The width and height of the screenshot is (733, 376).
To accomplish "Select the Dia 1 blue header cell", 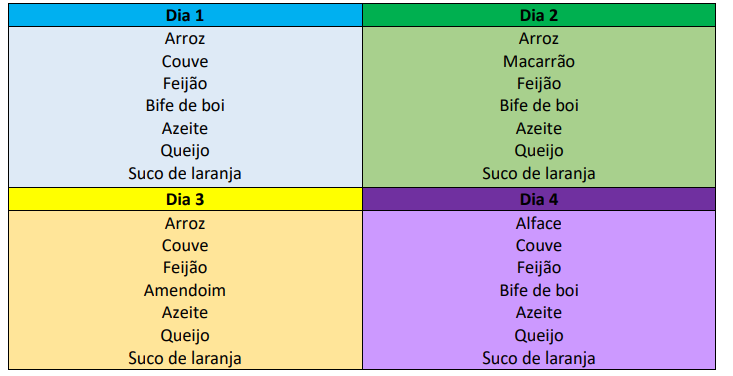I will [185, 15].
